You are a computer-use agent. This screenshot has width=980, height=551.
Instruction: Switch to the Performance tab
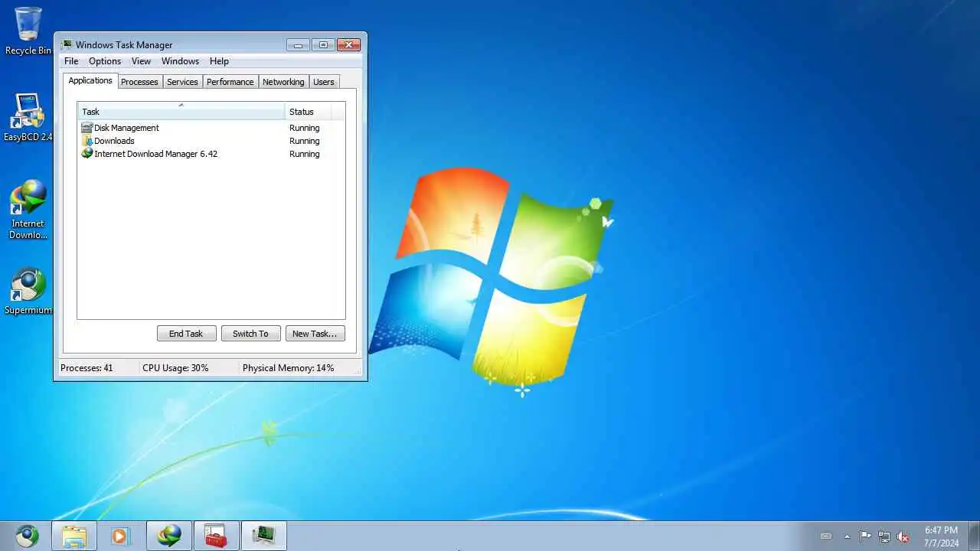230,82
